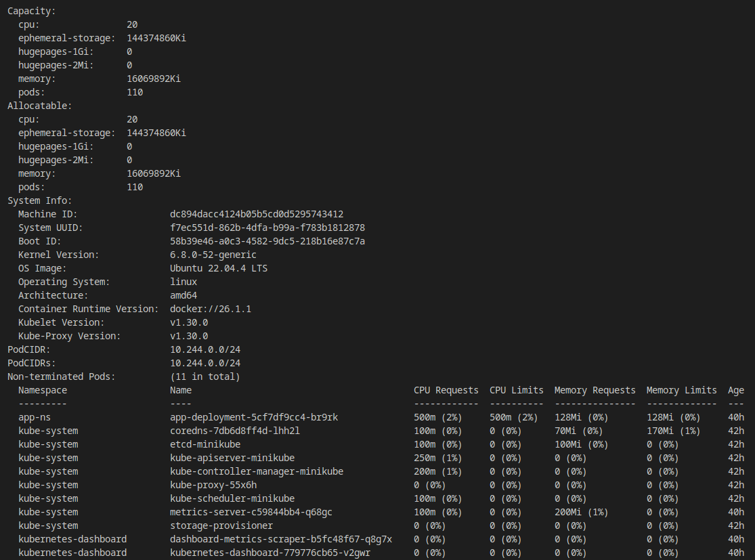Screen dimensions: 755x560
Task: Click the Boot ID value 58b39e46-a0c3-4582-9dc5-218b16e87c7a
Action: 267,241
